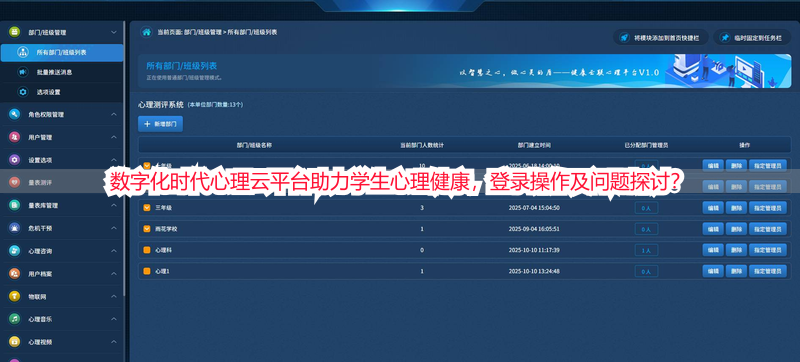Click 删除 for the 三年级 row
800x362 pixels.
[736, 208]
